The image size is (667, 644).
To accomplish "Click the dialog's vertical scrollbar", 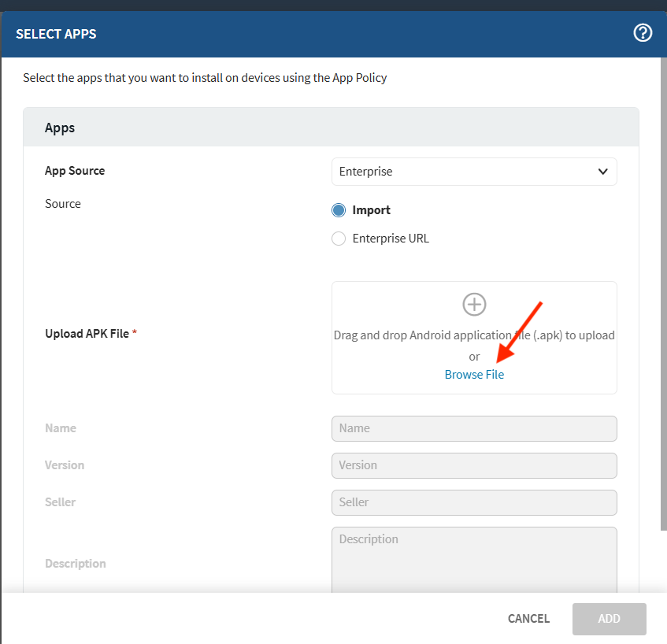I will pyautogui.click(x=661, y=315).
